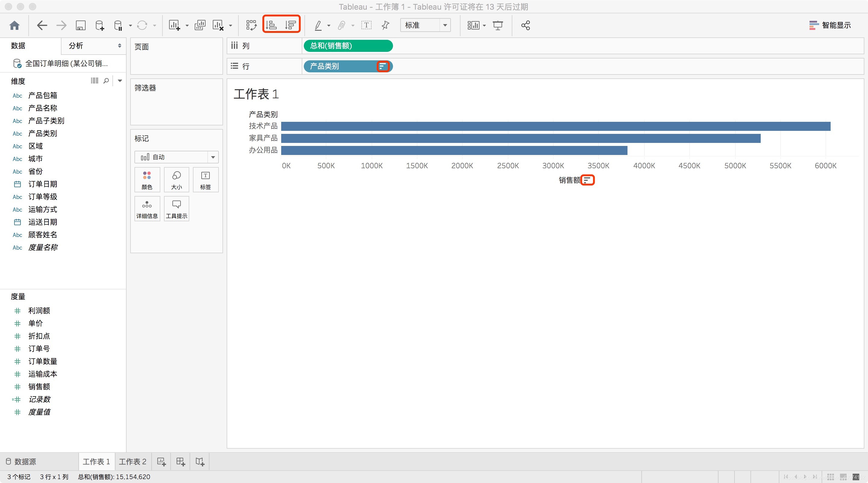The width and height of the screenshot is (868, 483).
Task: Click the group members paperclip icon
Action: [x=342, y=25]
